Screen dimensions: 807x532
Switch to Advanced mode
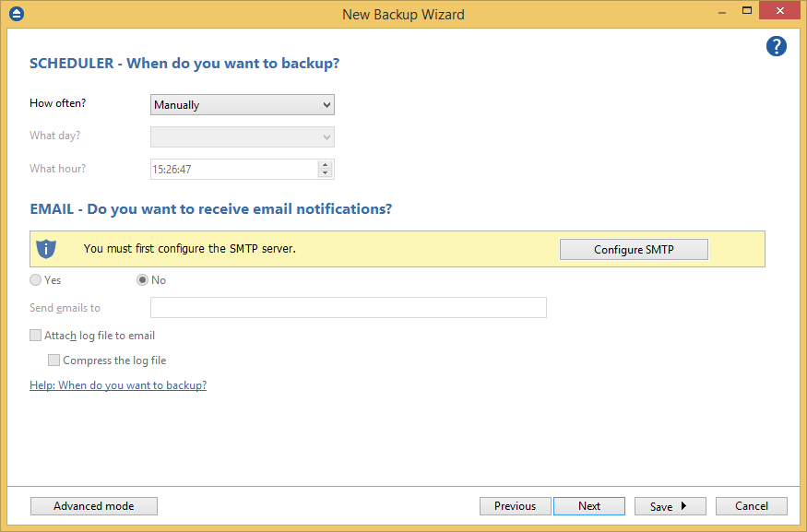[x=93, y=505]
